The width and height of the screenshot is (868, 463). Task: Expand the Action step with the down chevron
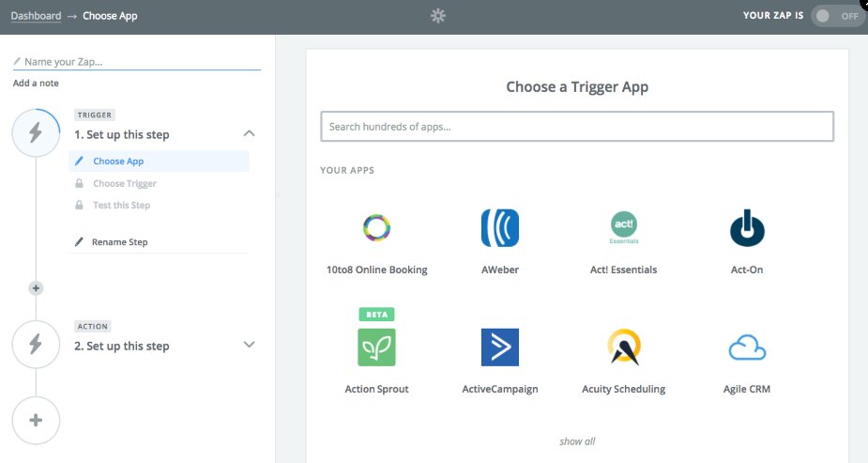tap(249, 345)
